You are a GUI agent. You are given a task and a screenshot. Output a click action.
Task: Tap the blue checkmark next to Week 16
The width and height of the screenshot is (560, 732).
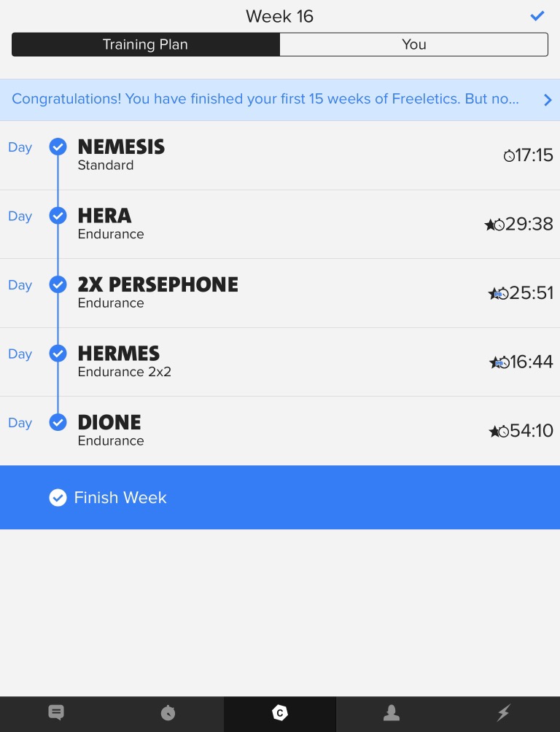click(537, 16)
